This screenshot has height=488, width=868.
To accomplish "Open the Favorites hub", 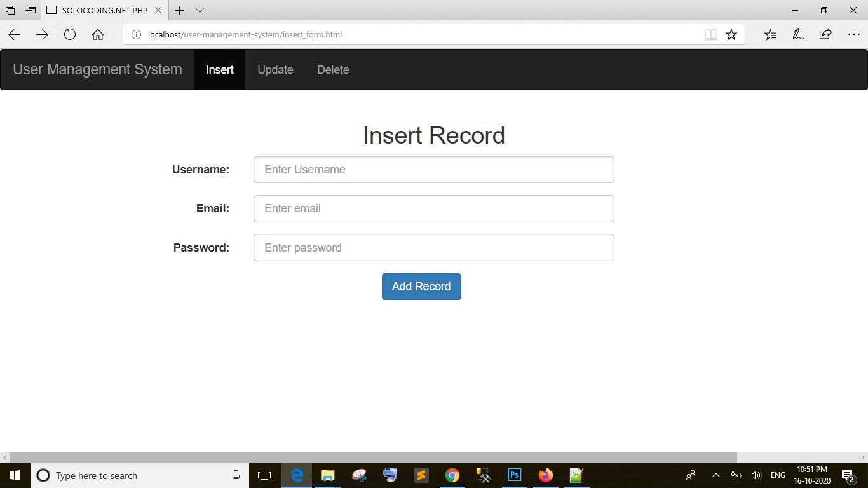I will pos(770,35).
